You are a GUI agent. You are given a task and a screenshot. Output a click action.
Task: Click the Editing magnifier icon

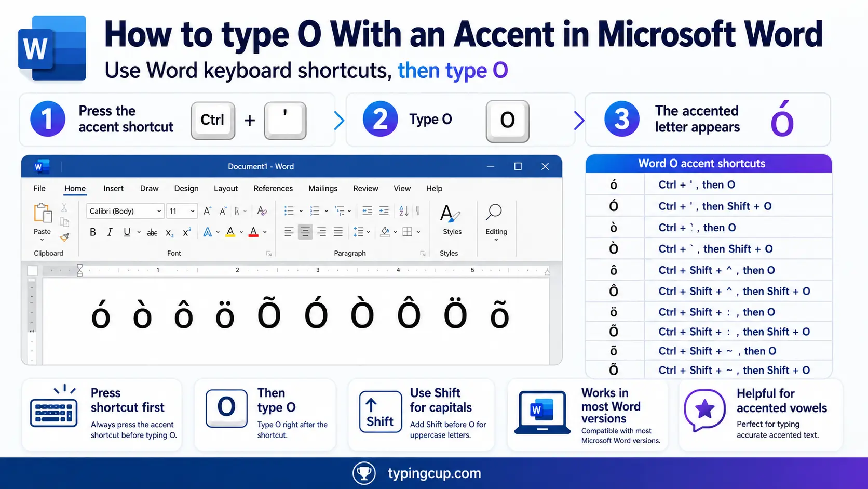tap(494, 212)
